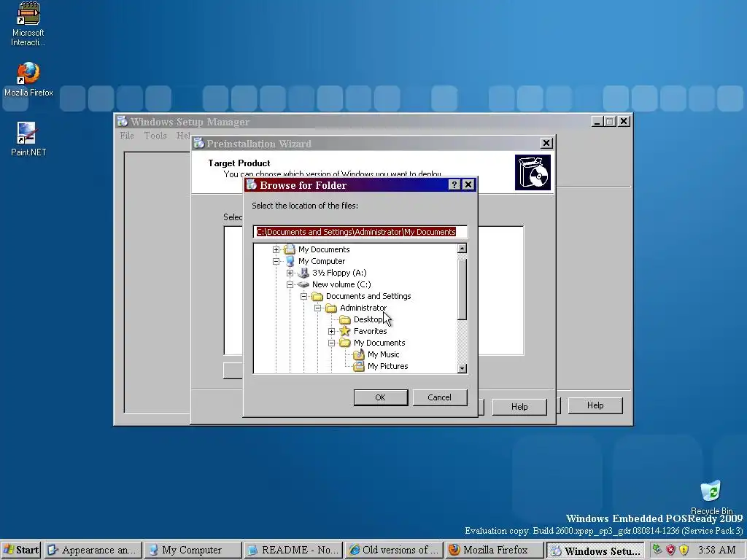The image size is (747, 560).
Task: Open the Start menu
Action: [21, 550]
